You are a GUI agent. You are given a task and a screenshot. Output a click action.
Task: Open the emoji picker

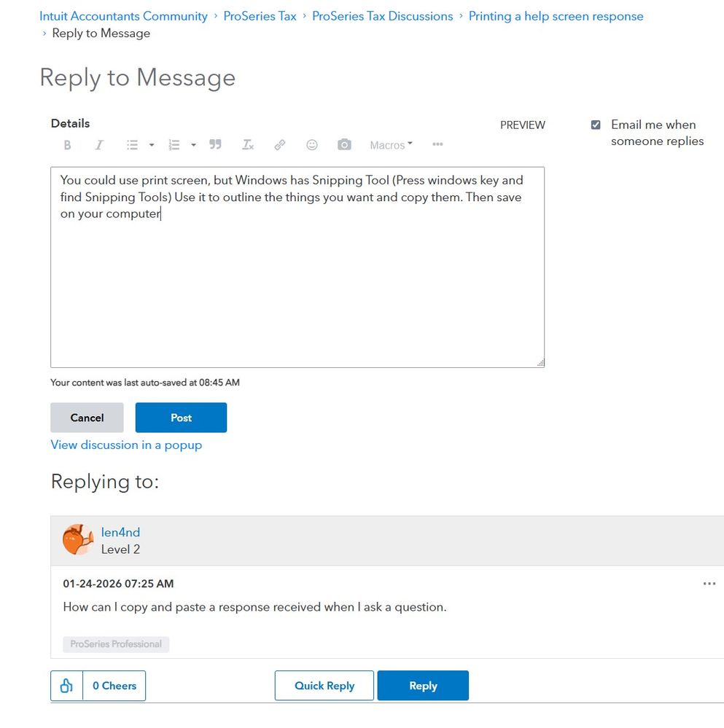(x=312, y=145)
